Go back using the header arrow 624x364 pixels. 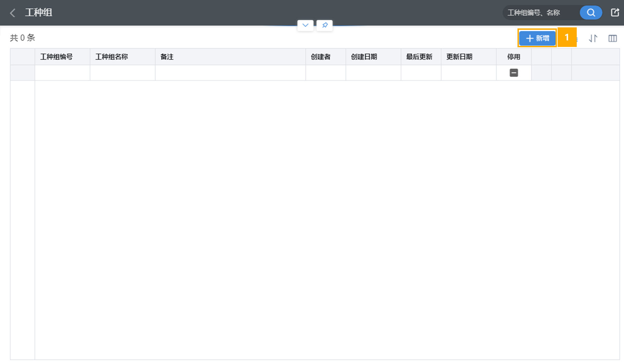13,13
